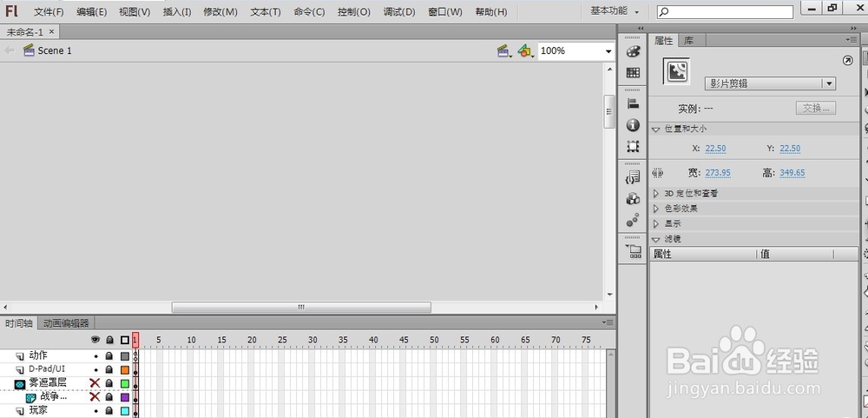Open the 基本功能 workspace dropdown
Image resolution: width=868 pixels, height=418 pixels.
[x=615, y=11]
